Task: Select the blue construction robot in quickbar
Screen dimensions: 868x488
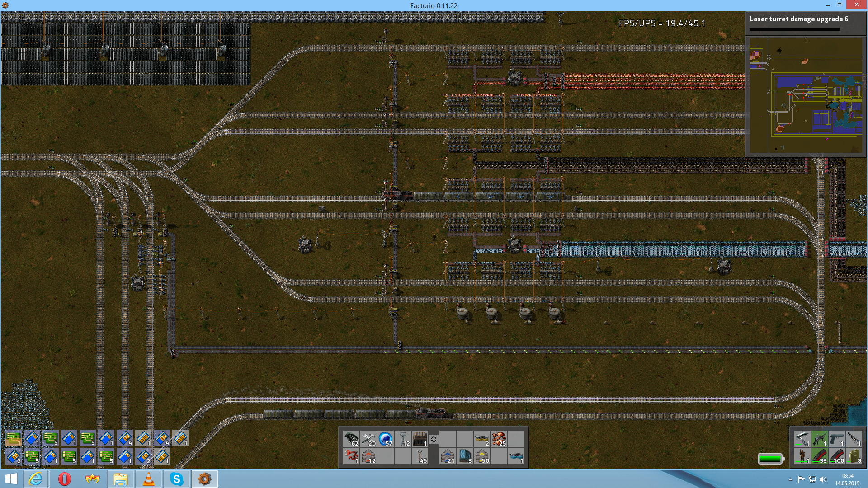Action: click(516, 456)
